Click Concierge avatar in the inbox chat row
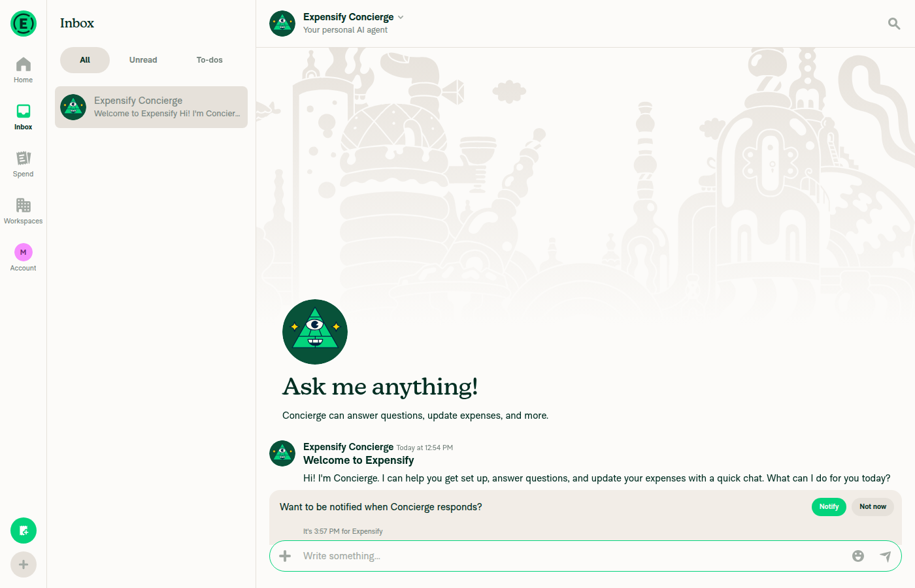 pos(73,107)
